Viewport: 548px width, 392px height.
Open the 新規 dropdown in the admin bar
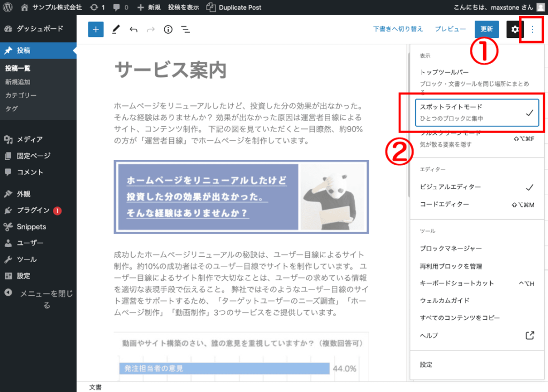point(145,7)
